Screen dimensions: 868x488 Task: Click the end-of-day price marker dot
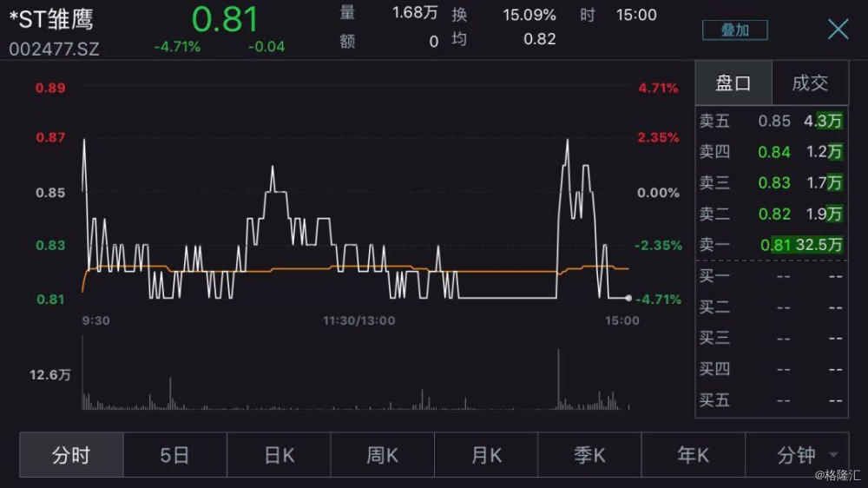628,298
